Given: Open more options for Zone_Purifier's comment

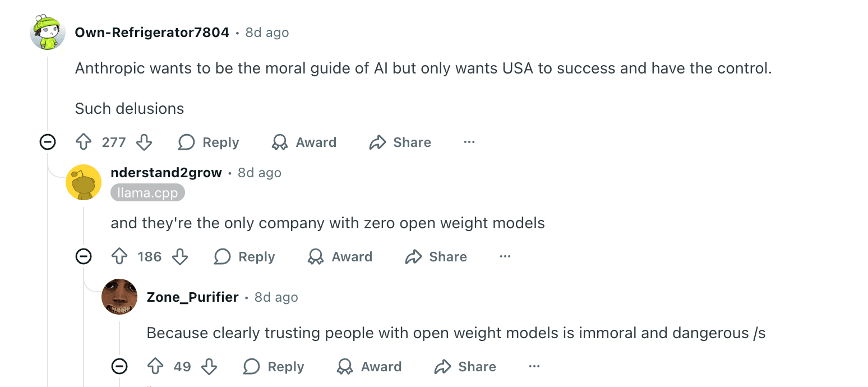Looking at the screenshot, I should coord(534,366).
